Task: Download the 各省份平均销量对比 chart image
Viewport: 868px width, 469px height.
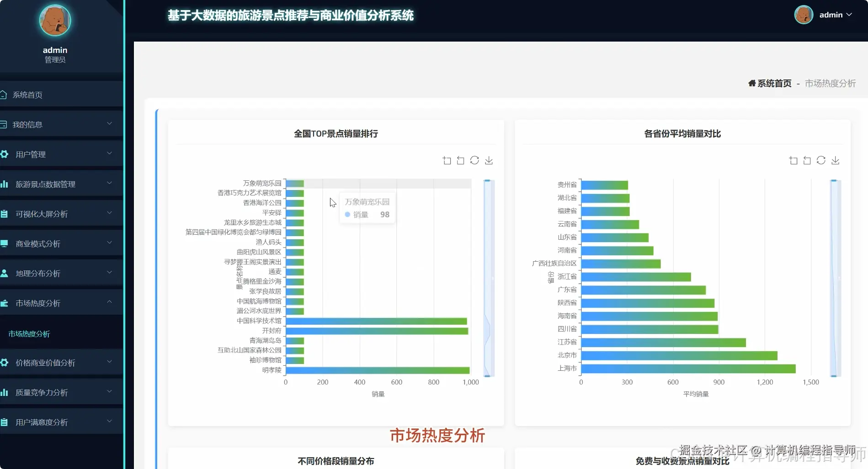Action: click(835, 160)
